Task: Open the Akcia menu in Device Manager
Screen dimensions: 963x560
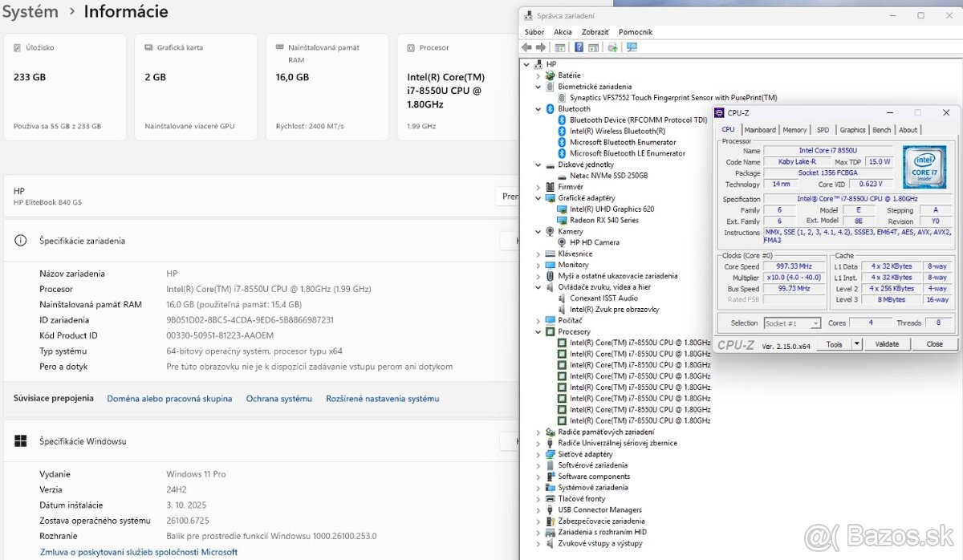Action: coord(563,32)
